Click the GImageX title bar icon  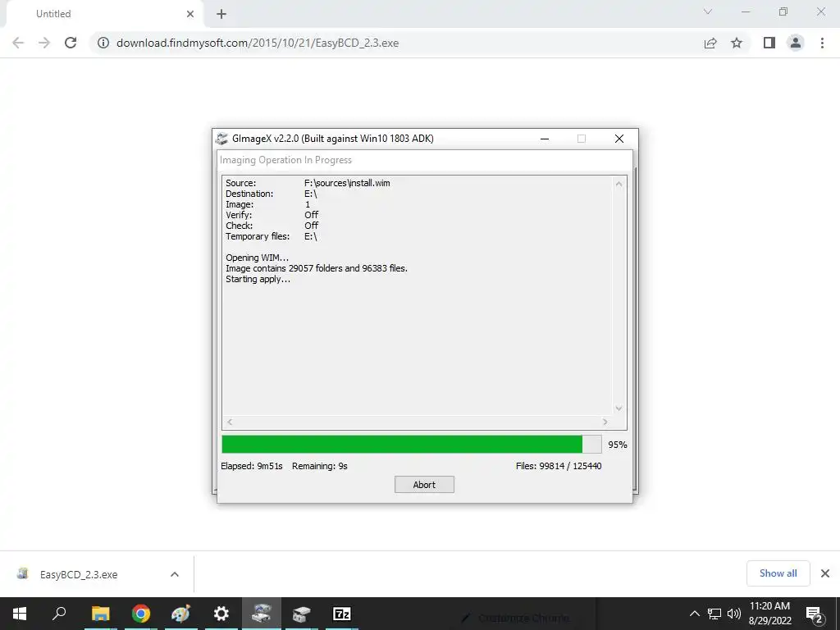(x=221, y=139)
